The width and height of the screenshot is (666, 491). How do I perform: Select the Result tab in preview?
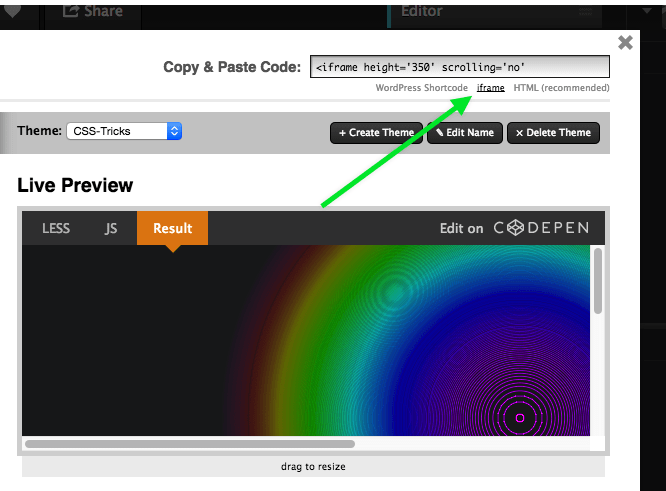(x=172, y=229)
